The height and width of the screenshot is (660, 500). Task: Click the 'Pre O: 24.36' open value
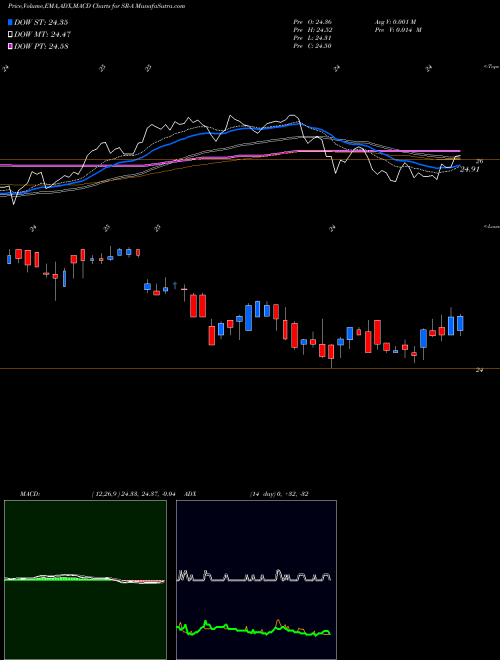(x=312, y=21)
